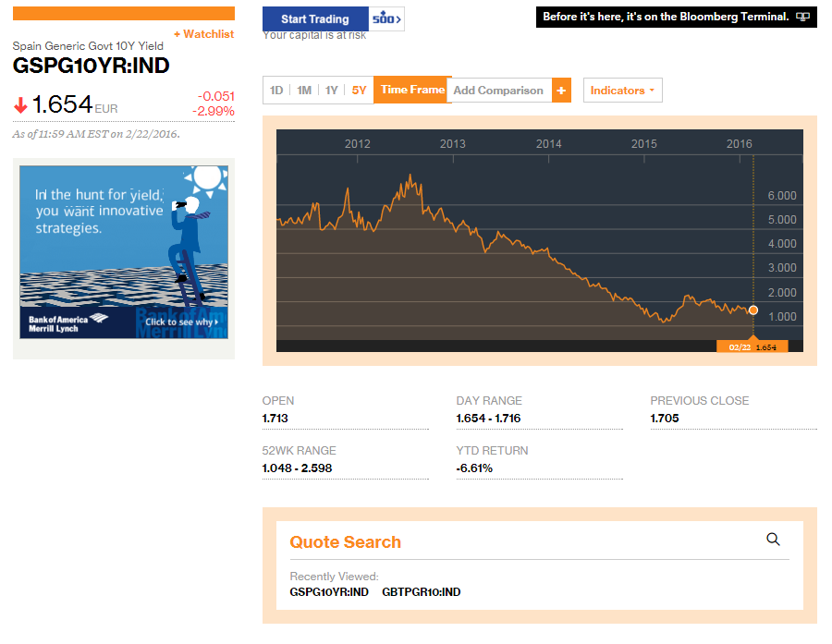Click the Bloomberg Terminal monitor icon
The height and width of the screenshot is (644, 832).
point(802,17)
